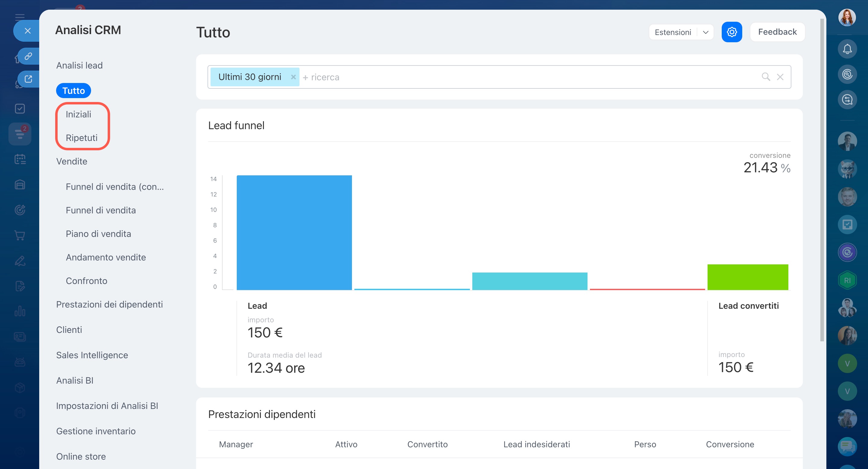Select the Iniziali report
The image size is (868, 469).
[78, 114]
